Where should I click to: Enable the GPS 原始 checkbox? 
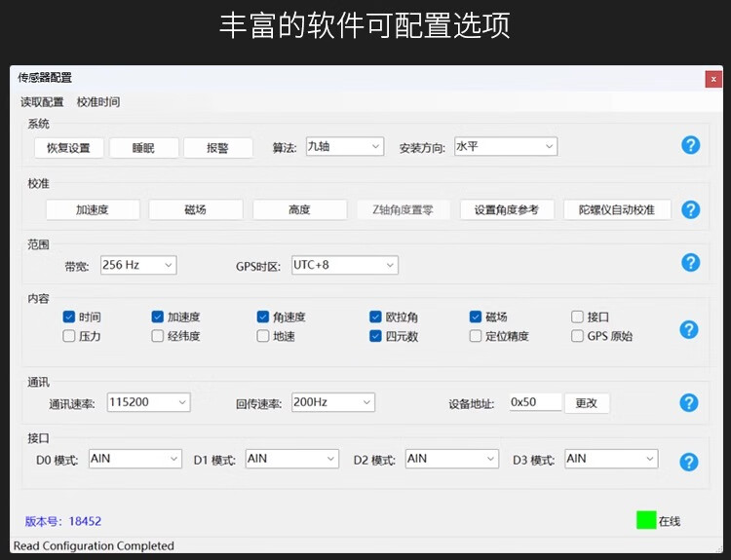(578, 336)
